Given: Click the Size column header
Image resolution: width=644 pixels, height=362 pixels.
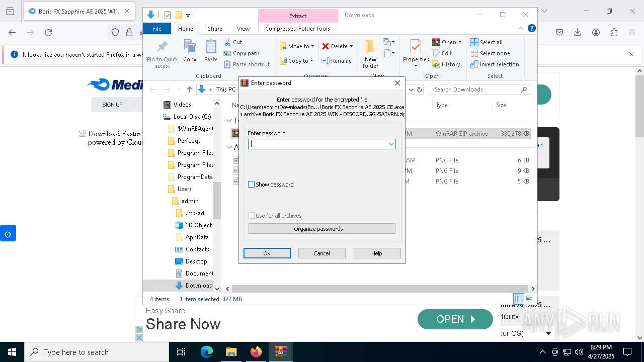Looking at the screenshot, I should point(512,105).
